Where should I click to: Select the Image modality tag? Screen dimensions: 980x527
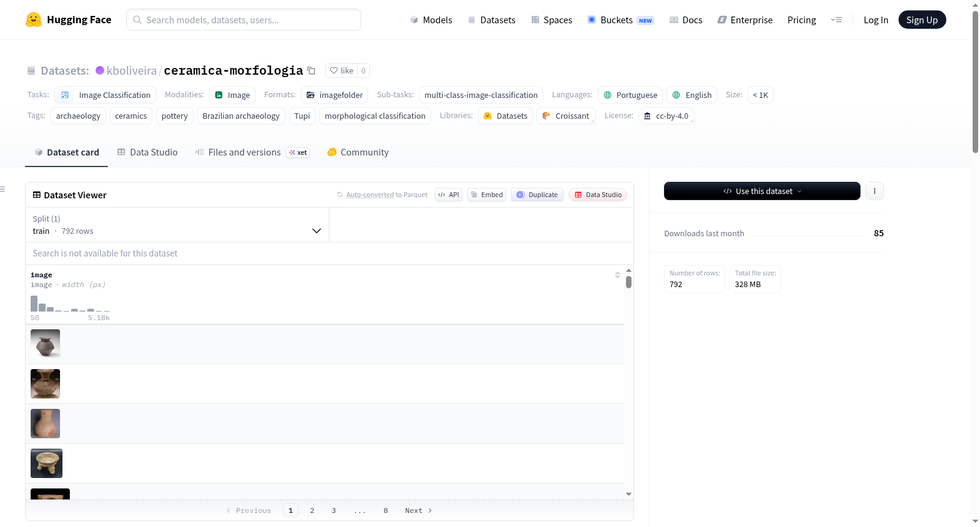point(232,95)
